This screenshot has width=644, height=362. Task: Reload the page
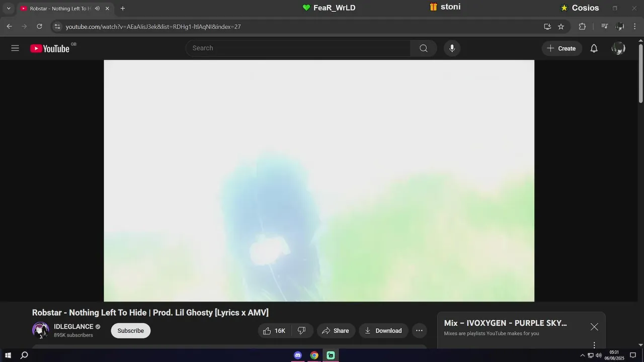click(39, 27)
